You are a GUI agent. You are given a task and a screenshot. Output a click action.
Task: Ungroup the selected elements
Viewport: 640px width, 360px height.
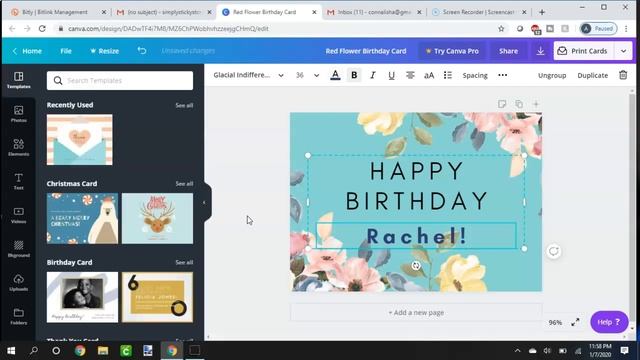pos(552,75)
